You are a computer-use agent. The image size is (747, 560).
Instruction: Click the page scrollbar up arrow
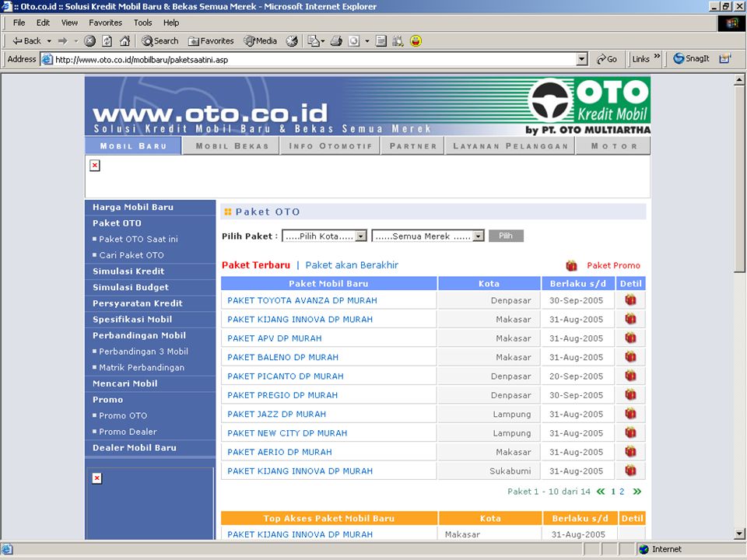739,79
